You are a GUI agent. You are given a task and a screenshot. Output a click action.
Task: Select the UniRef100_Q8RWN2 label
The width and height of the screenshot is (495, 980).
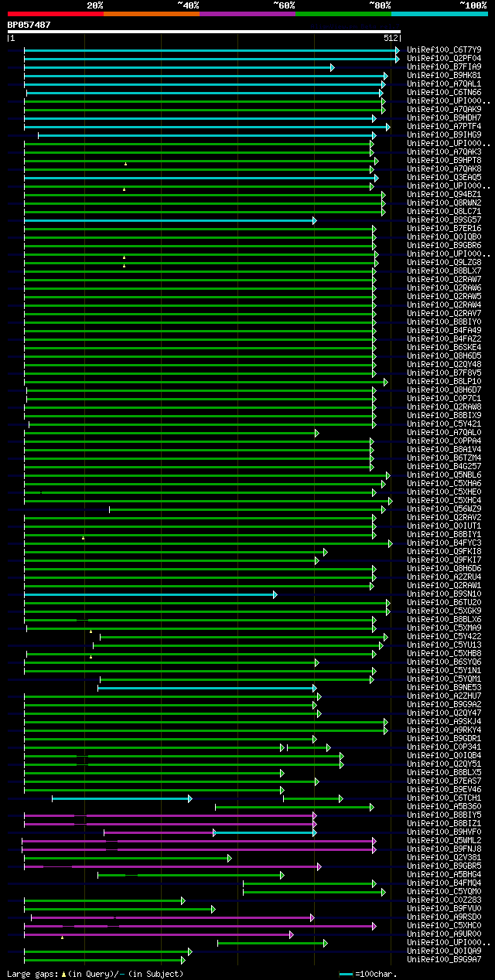pyautogui.click(x=445, y=202)
